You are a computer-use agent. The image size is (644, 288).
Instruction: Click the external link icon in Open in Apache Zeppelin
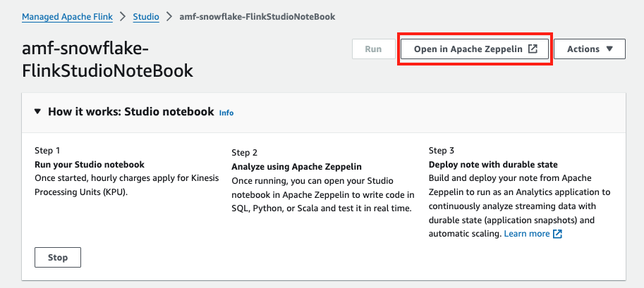point(533,49)
